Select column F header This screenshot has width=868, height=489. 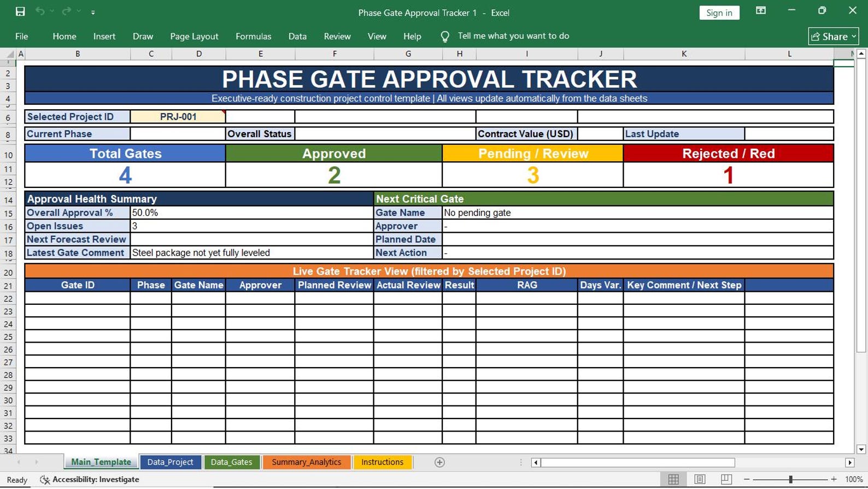click(335, 54)
